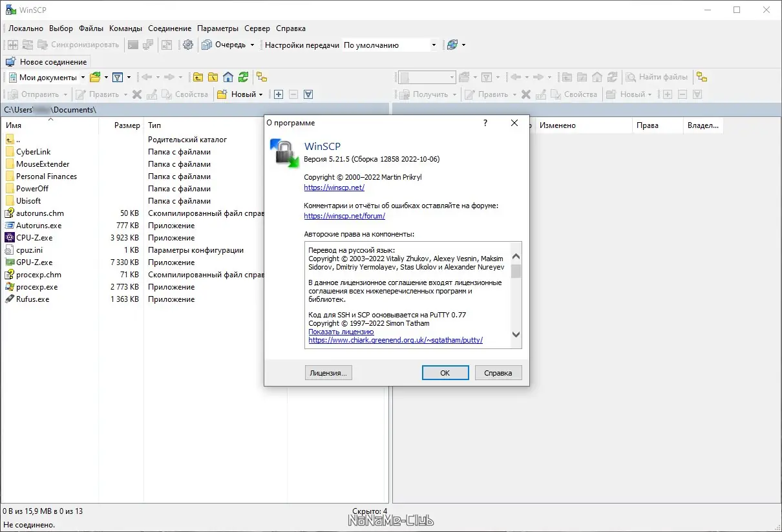Expand arrow next to local Open Directory icon
This screenshot has width=782, height=532.
[106, 78]
